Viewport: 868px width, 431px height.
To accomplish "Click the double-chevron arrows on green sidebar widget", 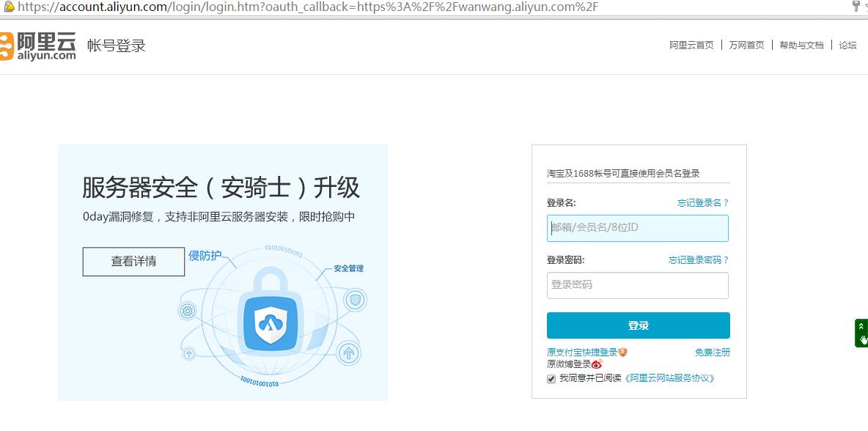I will coord(861,325).
